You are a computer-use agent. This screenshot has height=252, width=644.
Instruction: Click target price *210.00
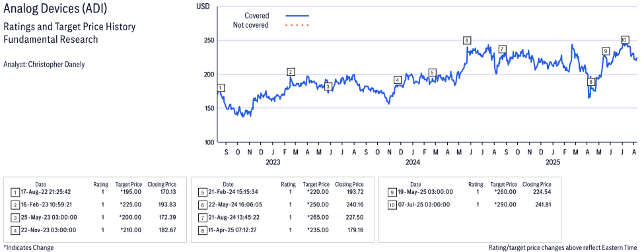point(131,230)
